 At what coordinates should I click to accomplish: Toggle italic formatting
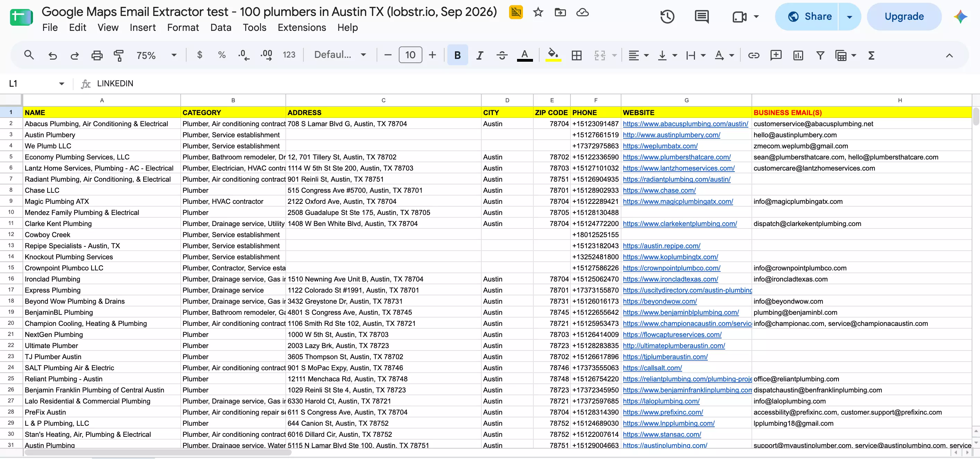tap(480, 55)
